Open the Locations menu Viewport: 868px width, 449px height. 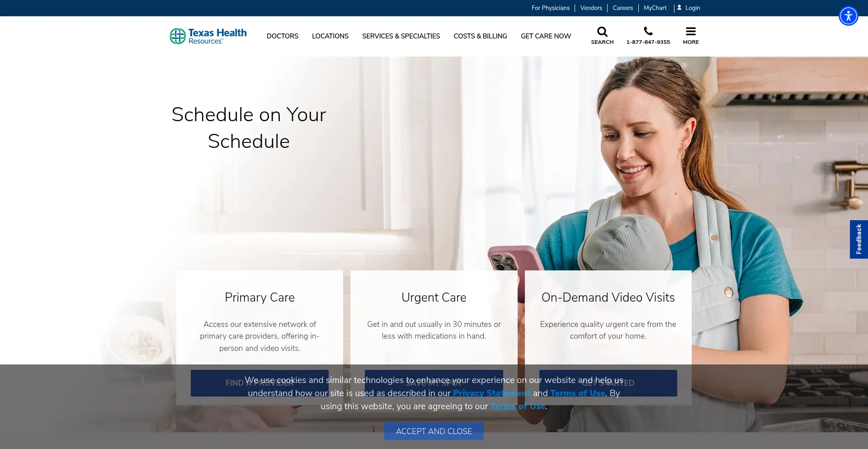(x=330, y=36)
